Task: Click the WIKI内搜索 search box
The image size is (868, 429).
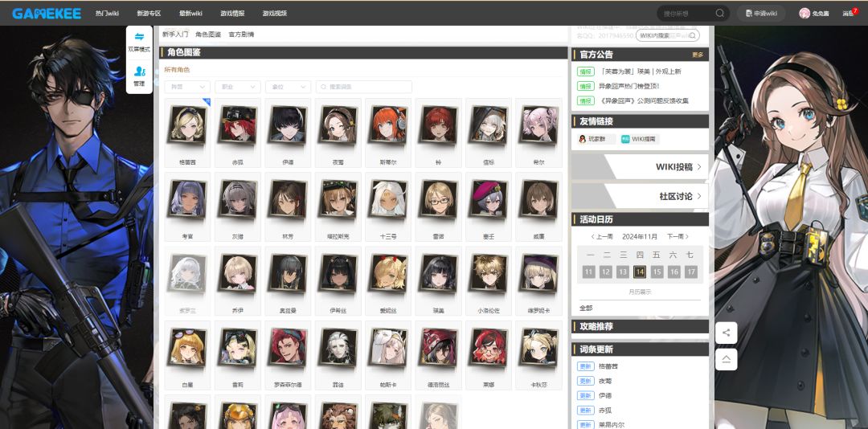Action: (667, 35)
